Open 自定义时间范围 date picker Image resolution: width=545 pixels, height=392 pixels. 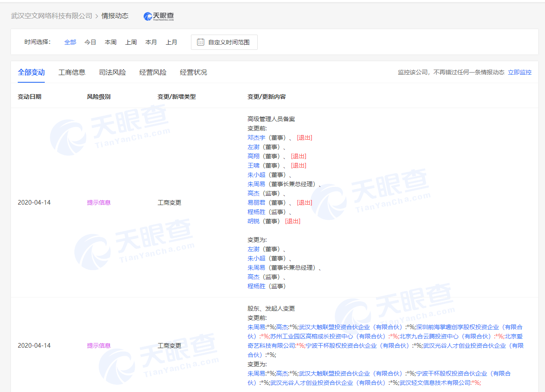click(x=224, y=42)
